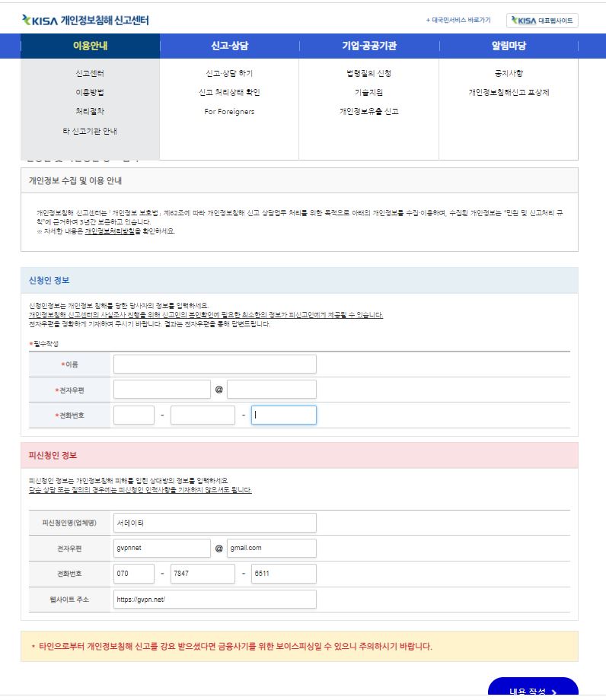Open 이용방법 submenu item
This screenshot has width=606, height=700.
coord(90,92)
